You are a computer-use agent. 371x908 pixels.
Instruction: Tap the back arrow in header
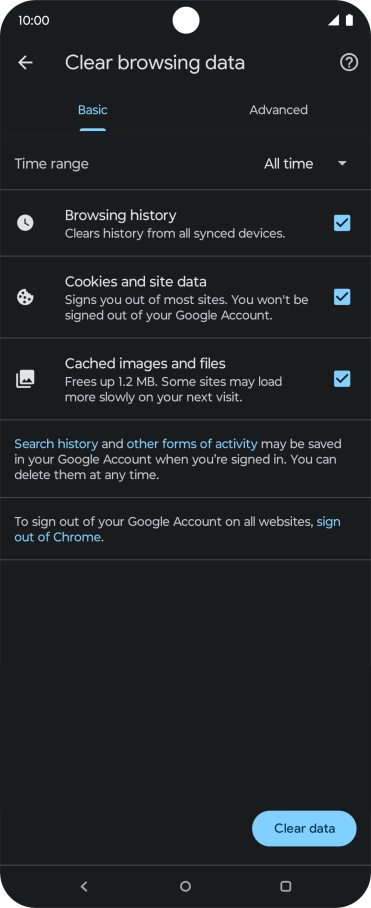click(x=25, y=63)
